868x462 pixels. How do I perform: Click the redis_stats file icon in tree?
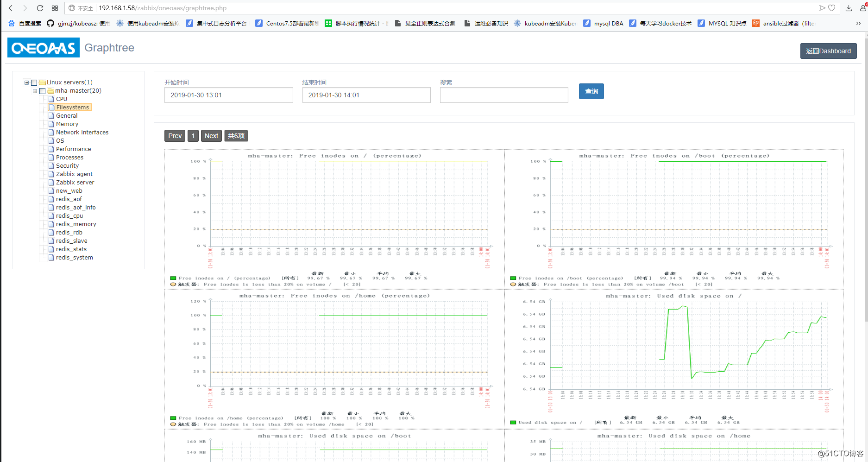click(x=51, y=249)
